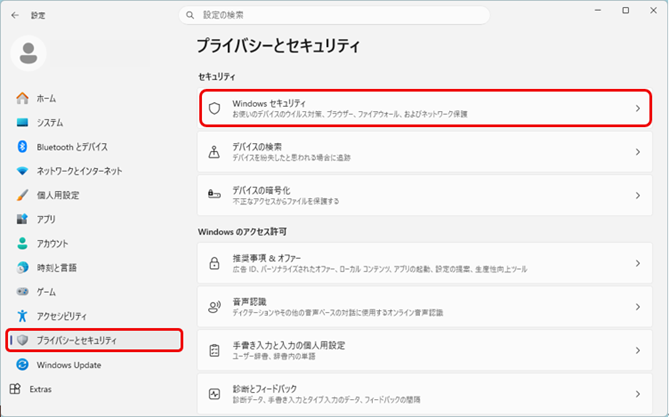Open the デバイスの暗号化 settings row
This screenshot has height=417, width=669.
420,193
